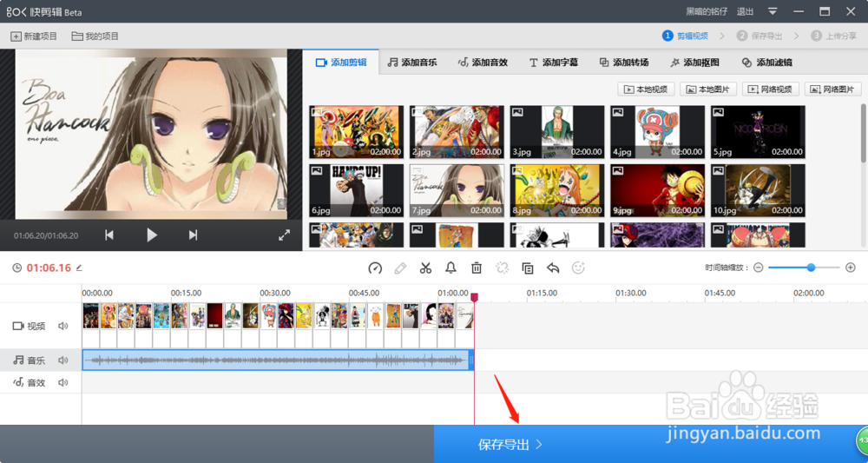Click the red playhead marker on timeline
The image size is (868, 463).
point(475,297)
